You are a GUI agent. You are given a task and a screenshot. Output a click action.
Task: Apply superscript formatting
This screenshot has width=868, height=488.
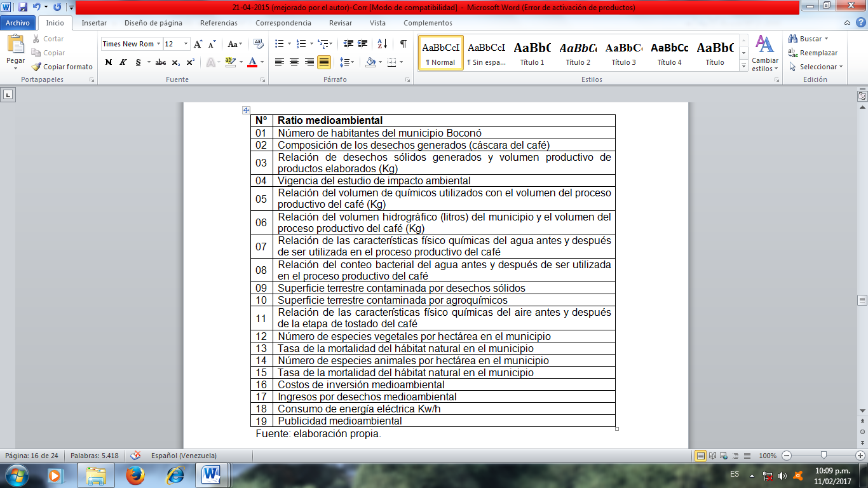(190, 62)
